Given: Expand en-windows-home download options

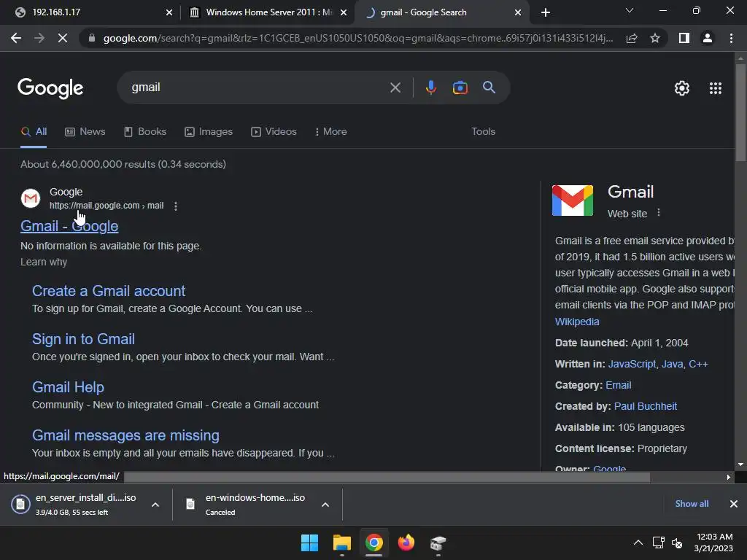Looking at the screenshot, I should click(x=325, y=505).
